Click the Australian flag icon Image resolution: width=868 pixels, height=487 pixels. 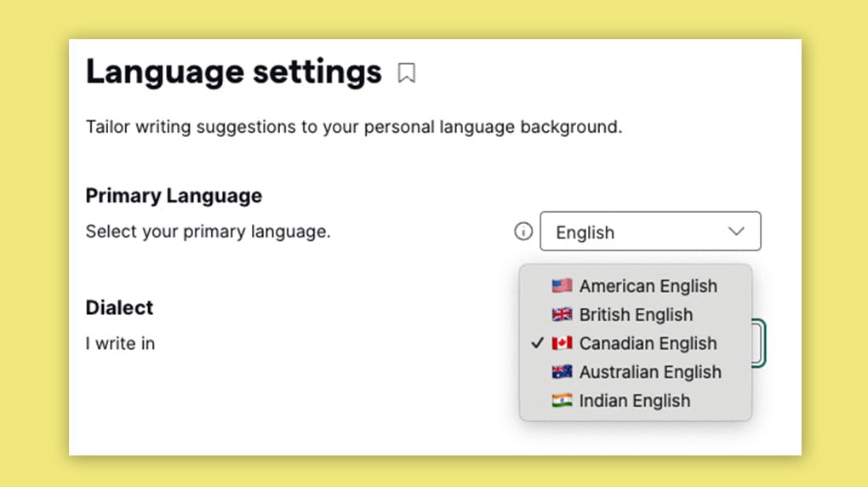(562, 372)
